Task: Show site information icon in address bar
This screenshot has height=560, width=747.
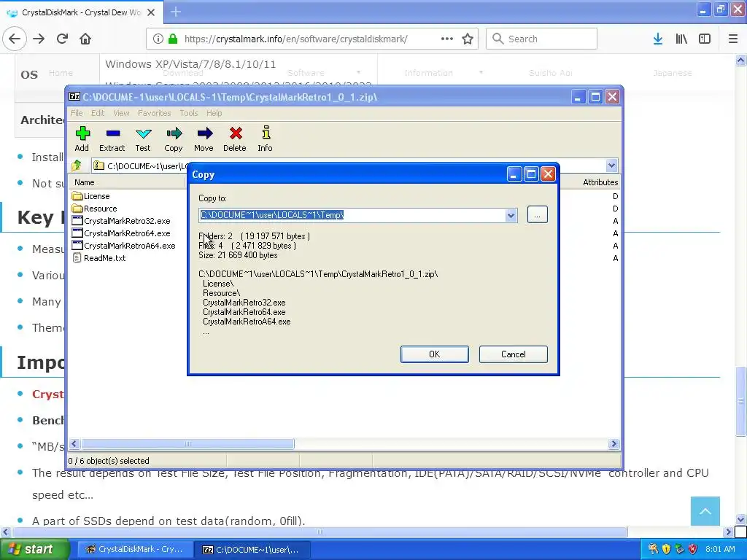Action: (158, 39)
